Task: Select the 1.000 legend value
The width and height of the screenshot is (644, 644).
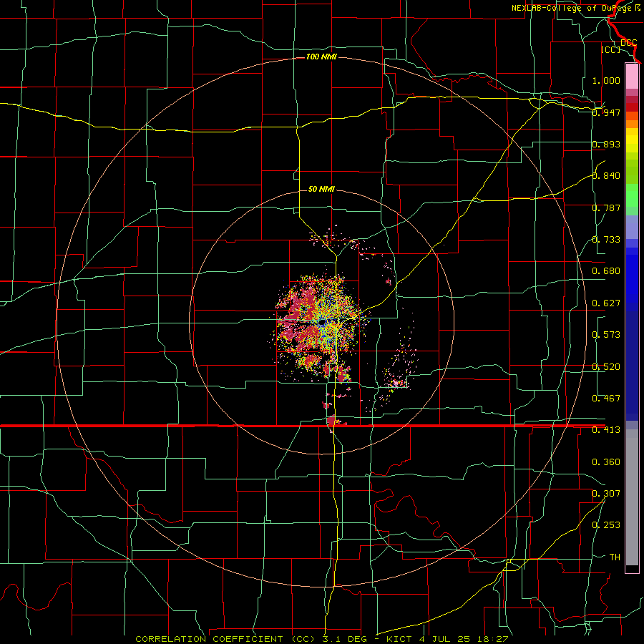Action: pyautogui.click(x=606, y=80)
